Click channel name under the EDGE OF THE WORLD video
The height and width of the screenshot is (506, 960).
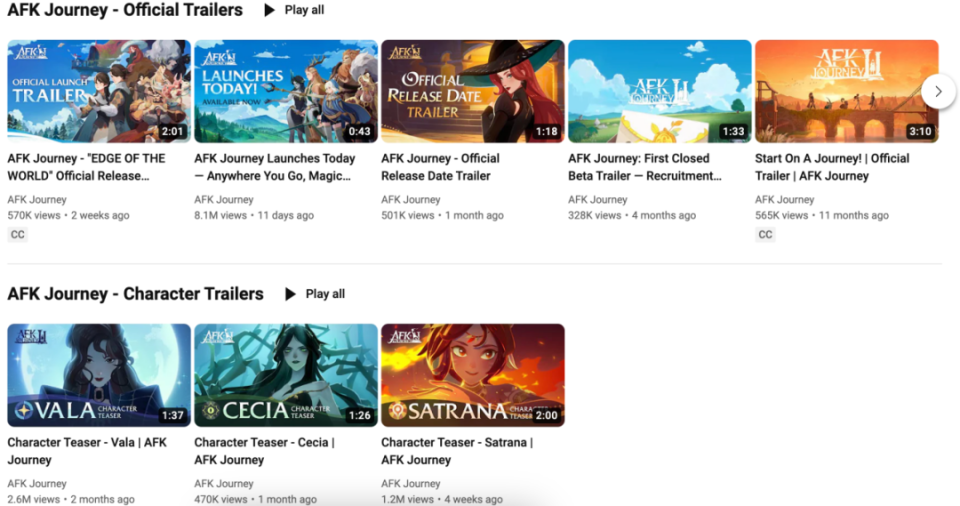click(37, 200)
